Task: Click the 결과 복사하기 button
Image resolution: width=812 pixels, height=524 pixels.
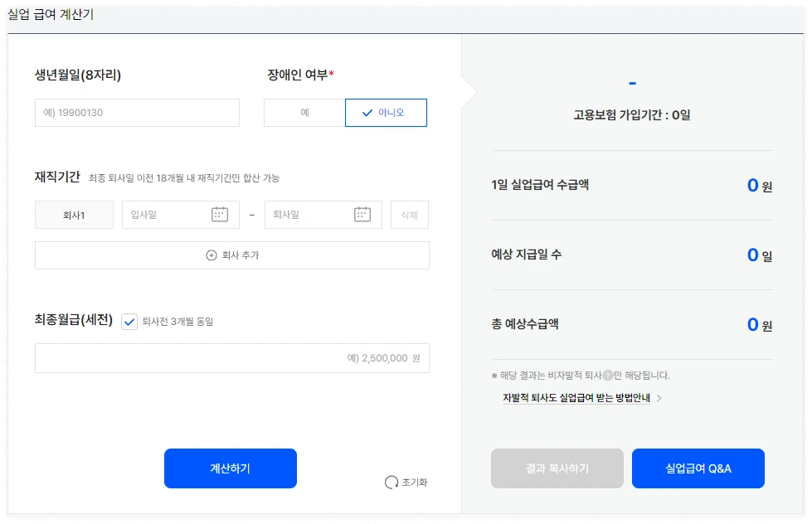Action: coord(557,468)
